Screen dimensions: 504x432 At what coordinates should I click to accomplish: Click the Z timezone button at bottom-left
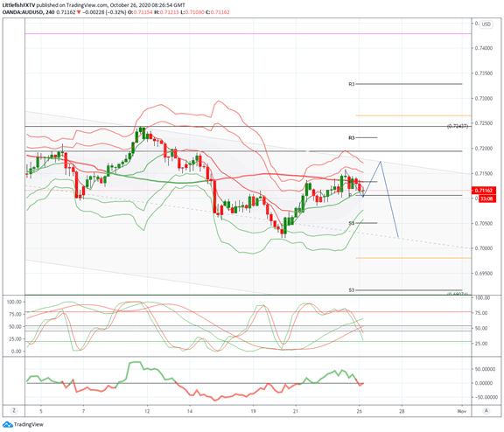pyautogui.click(x=14, y=410)
